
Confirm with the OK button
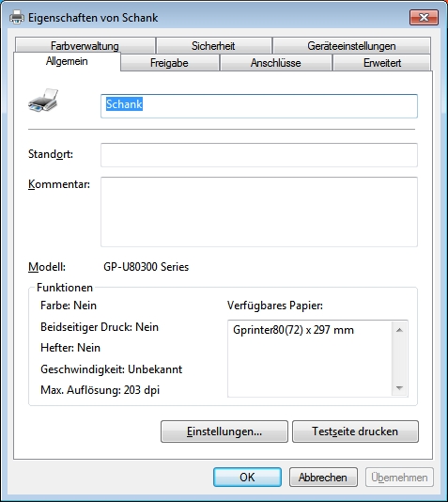(247, 477)
